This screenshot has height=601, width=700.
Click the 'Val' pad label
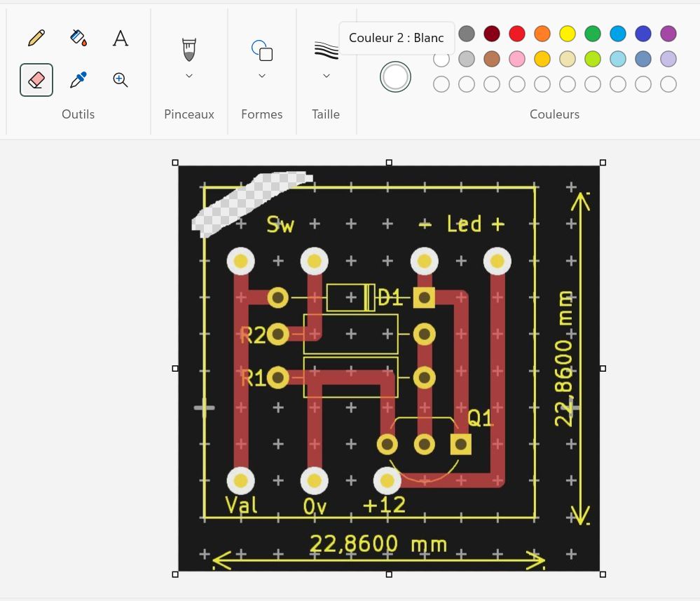241,506
